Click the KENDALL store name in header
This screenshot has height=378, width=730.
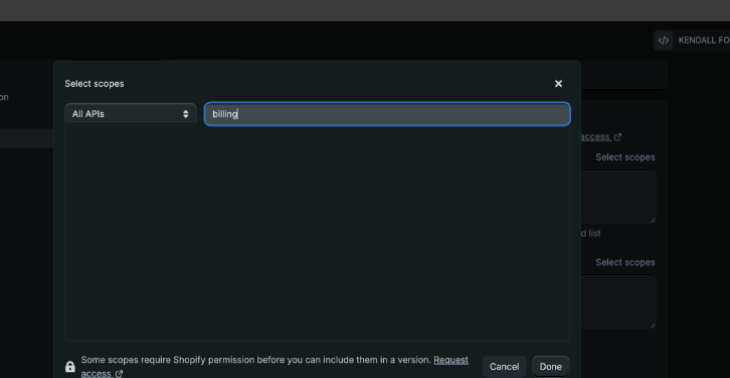704,40
